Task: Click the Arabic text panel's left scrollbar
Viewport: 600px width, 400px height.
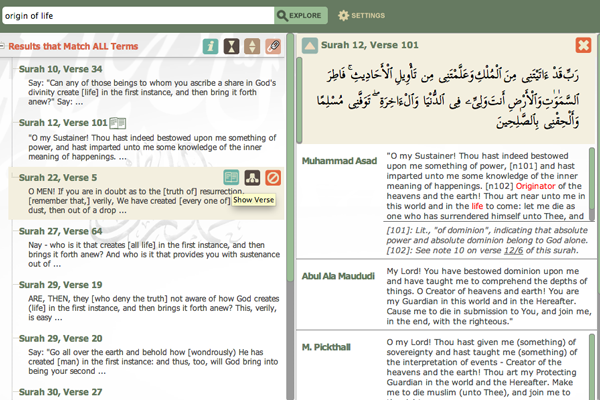Action: [299, 100]
